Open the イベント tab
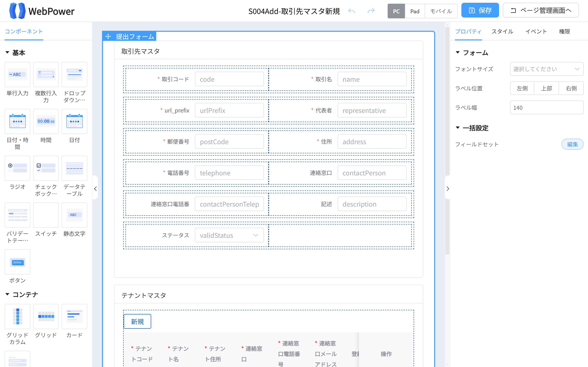588x367 pixels. [x=536, y=31]
